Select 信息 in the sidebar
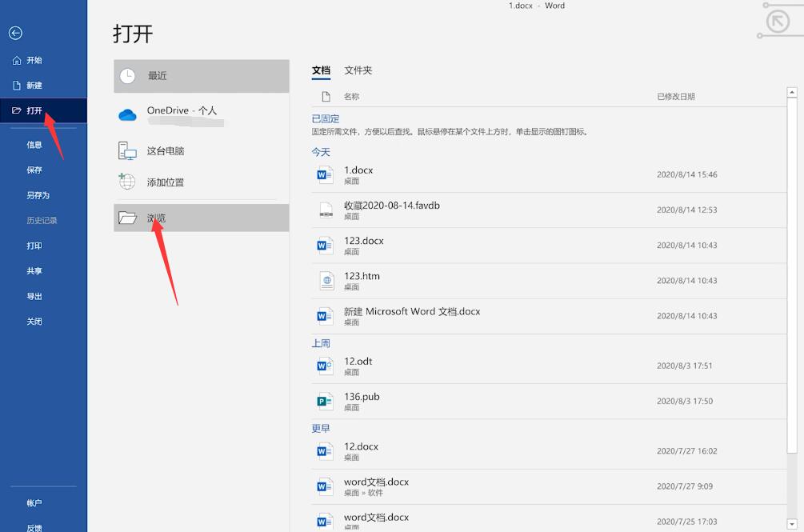Image resolution: width=804 pixels, height=532 pixels. (x=34, y=145)
